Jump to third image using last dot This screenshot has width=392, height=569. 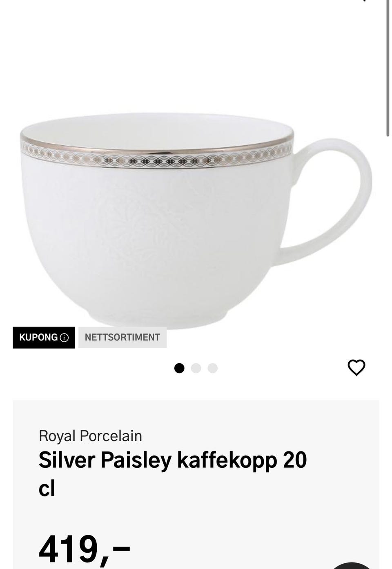[x=212, y=368]
